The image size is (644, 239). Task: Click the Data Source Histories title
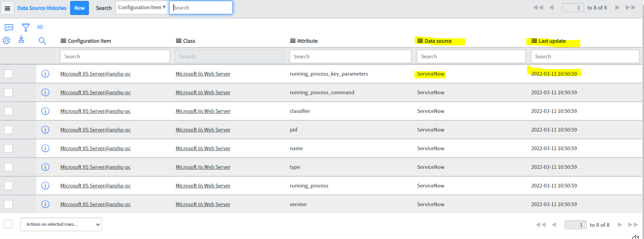coord(42,8)
